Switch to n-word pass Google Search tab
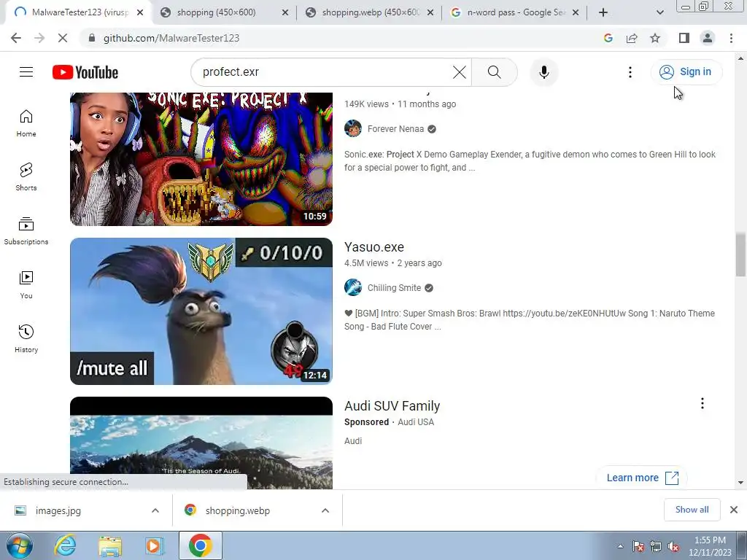Screen dimensions: 747x560 click(x=516, y=12)
